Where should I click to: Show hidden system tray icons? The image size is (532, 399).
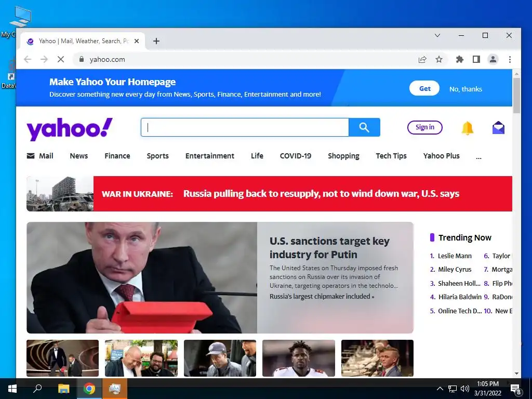tap(440, 389)
